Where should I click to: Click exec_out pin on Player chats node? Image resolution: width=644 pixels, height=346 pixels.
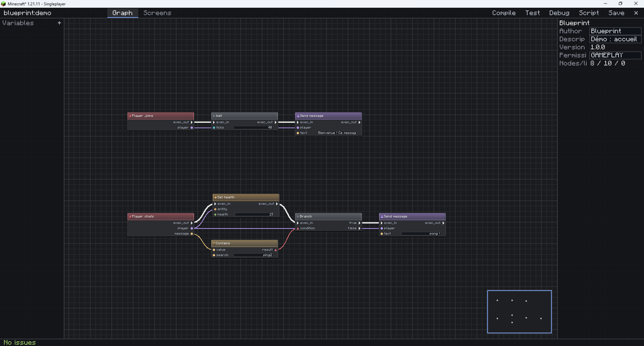pyautogui.click(x=192, y=223)
